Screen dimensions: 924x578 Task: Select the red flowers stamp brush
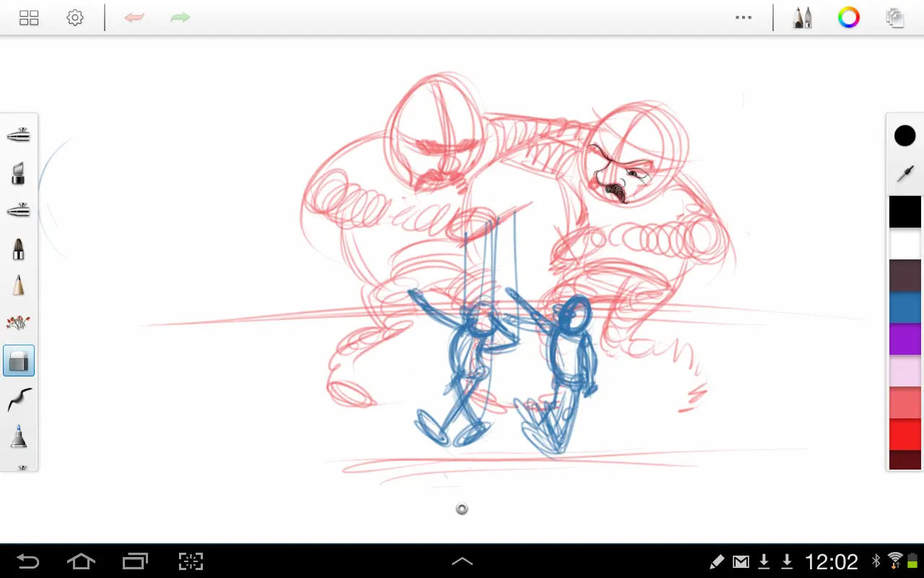coord(19,322)
